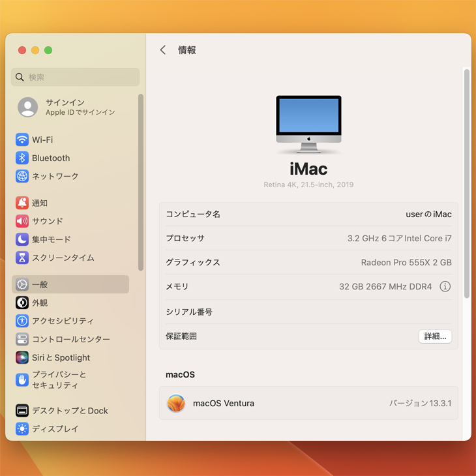Screen dimensions: 476x476
Task: Click the iMac computer image
Action: click(308, 124)
